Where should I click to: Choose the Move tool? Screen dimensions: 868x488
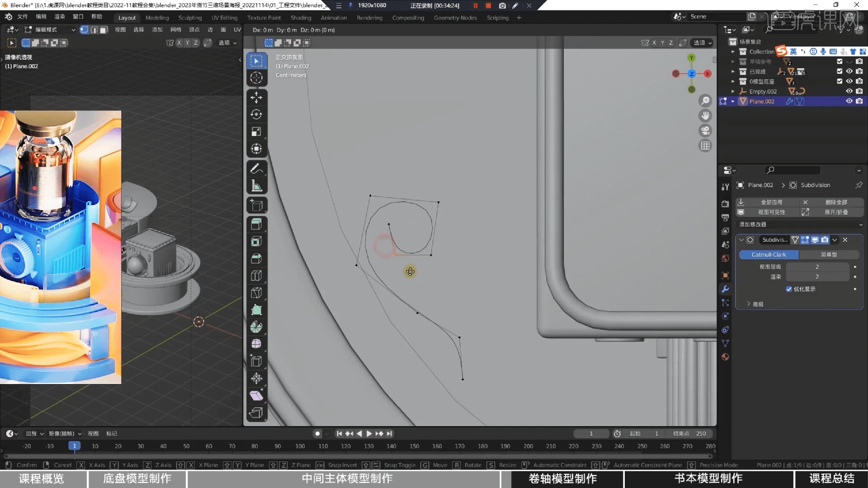pyautogui.click(x=256, y=98)
